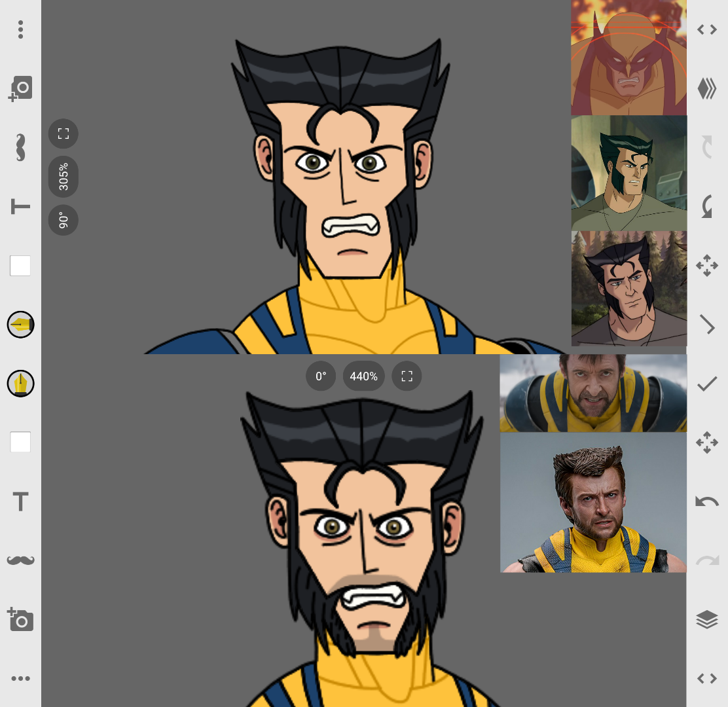This screenshot has width=728, height=707.
Task: Select the move arrows tool below the checkmark
Action: coord(707,442)
